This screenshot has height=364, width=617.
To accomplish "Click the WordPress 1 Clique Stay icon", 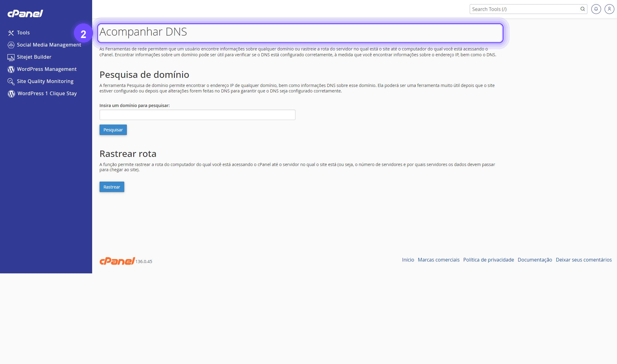I will point(11,94).
